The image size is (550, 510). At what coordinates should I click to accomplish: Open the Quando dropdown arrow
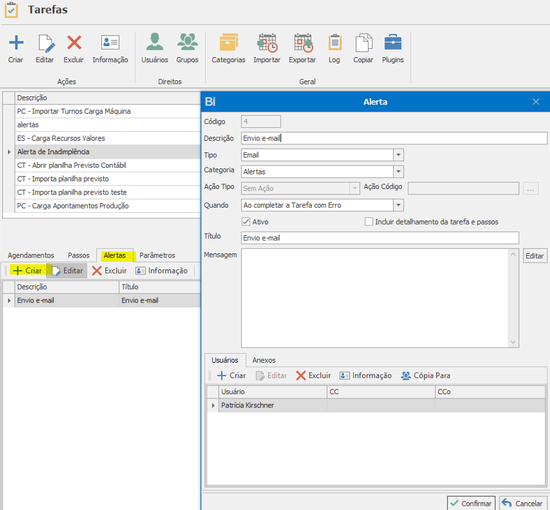pos(398,205)
